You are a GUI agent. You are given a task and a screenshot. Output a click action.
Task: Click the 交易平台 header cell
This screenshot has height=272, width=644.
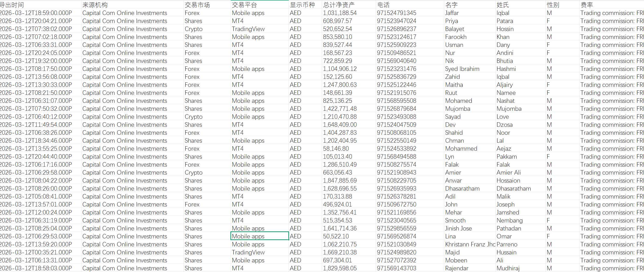260,5
